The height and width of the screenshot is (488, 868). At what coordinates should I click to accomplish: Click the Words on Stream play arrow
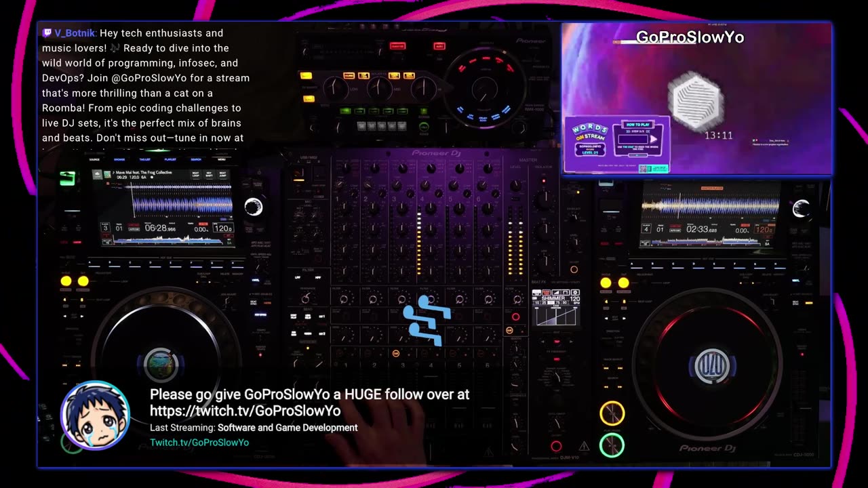653,139
